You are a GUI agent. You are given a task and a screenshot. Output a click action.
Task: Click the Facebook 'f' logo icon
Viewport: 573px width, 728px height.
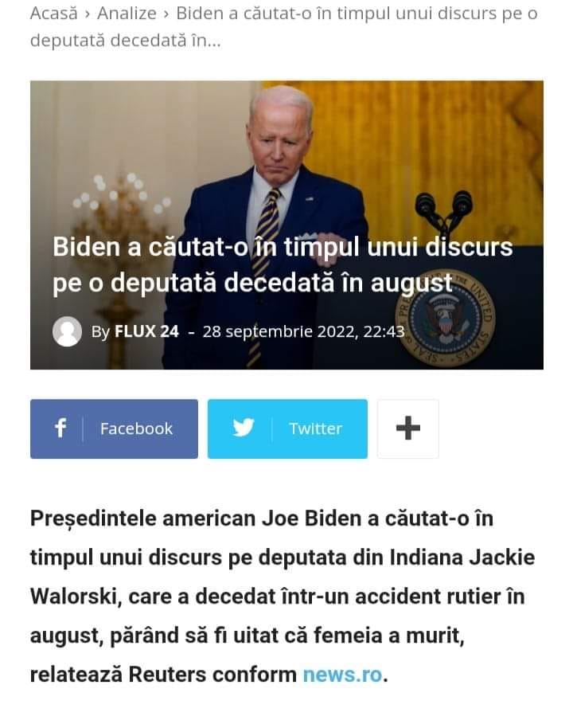tap(60, 428)
